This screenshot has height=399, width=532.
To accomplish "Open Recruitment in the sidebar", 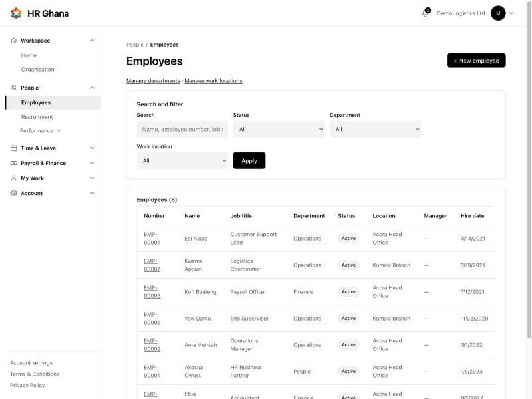I will pos(37,117).
